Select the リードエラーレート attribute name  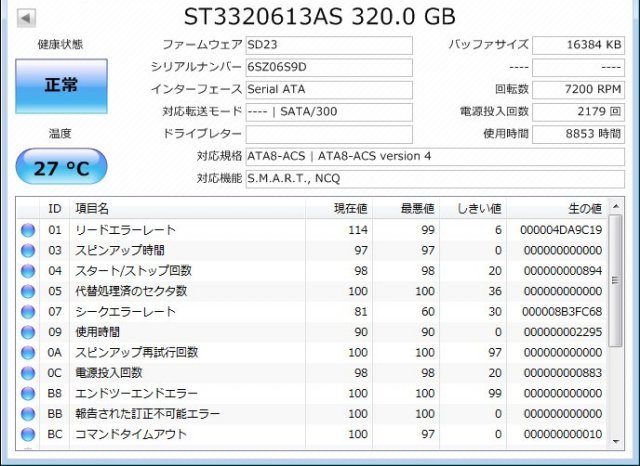pyautogui.click(x=125, y=230)
